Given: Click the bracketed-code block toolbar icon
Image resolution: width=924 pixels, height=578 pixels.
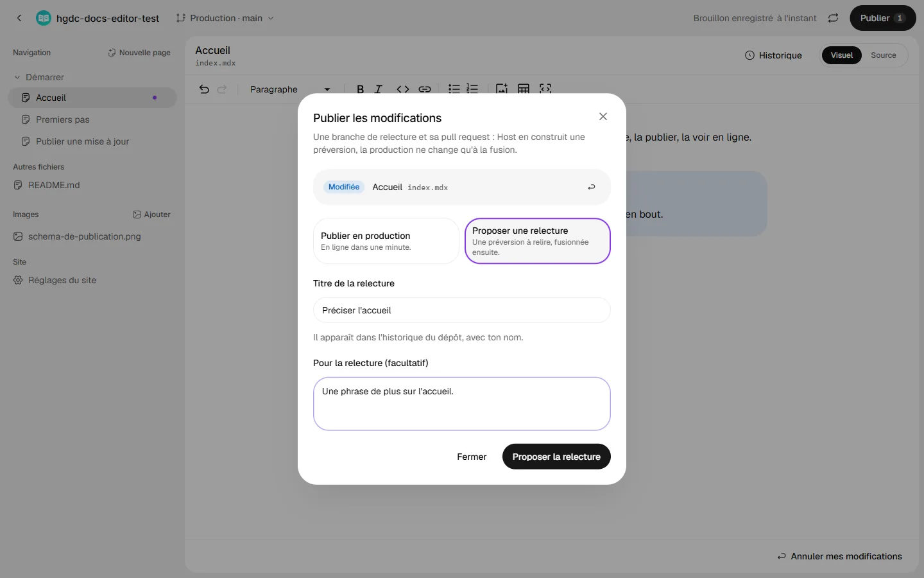Looking at the screenshot, I should tap(545, 89).
